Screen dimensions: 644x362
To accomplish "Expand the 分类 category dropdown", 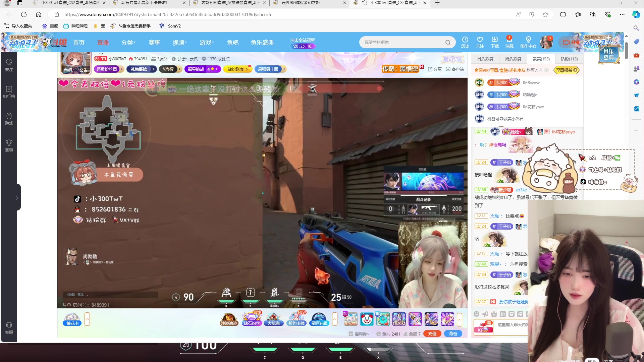I will coord(128,43).
